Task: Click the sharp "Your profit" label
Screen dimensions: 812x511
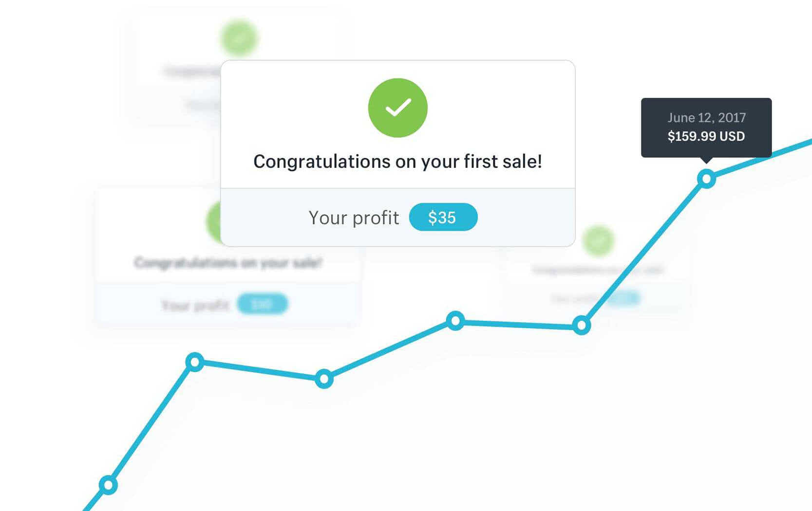Action: (x=354, y=218)
